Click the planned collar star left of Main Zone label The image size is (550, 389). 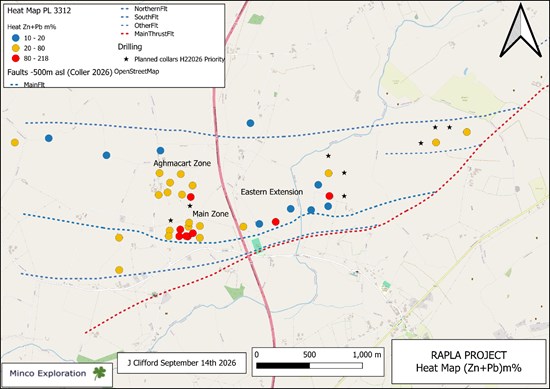coord(170,220)
